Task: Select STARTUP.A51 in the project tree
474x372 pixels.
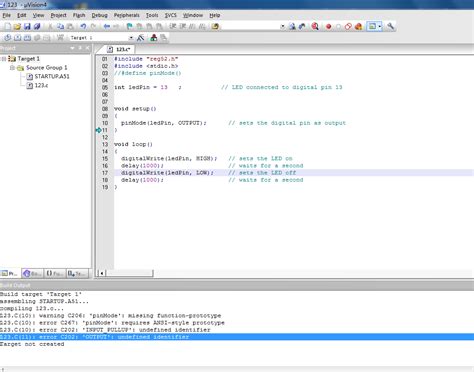Action: tap(52, 76)
